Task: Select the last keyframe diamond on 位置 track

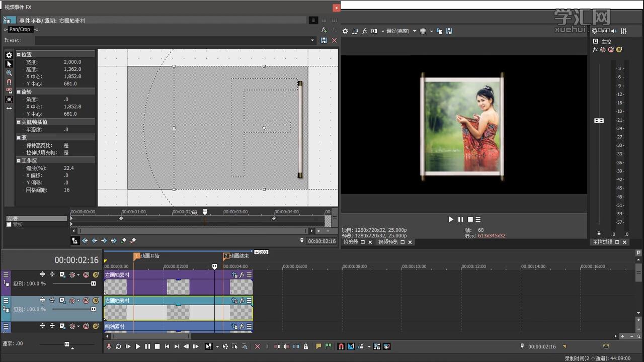Action: pyautogui.click(x=274, y=218)
